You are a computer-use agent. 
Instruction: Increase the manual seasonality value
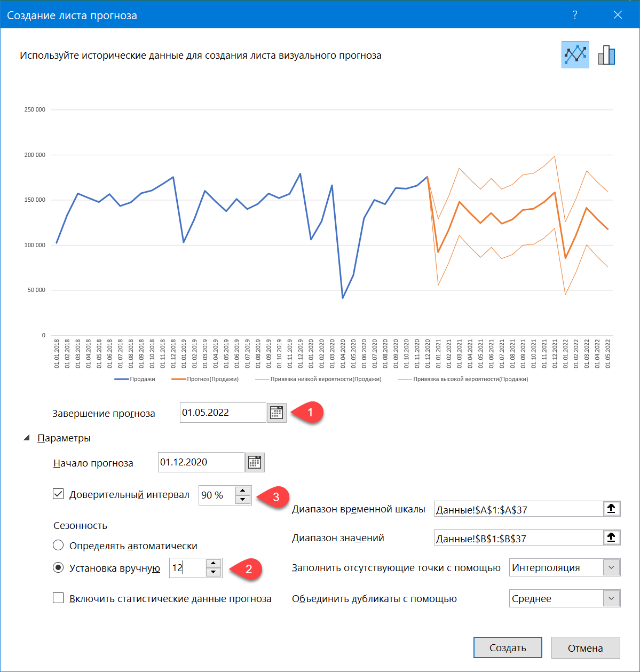(214, 564)
